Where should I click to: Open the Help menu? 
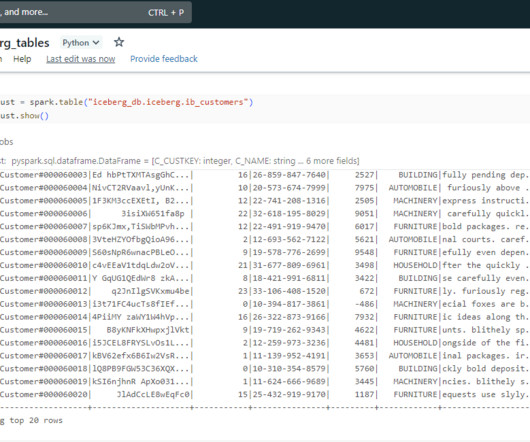[22, 59]
